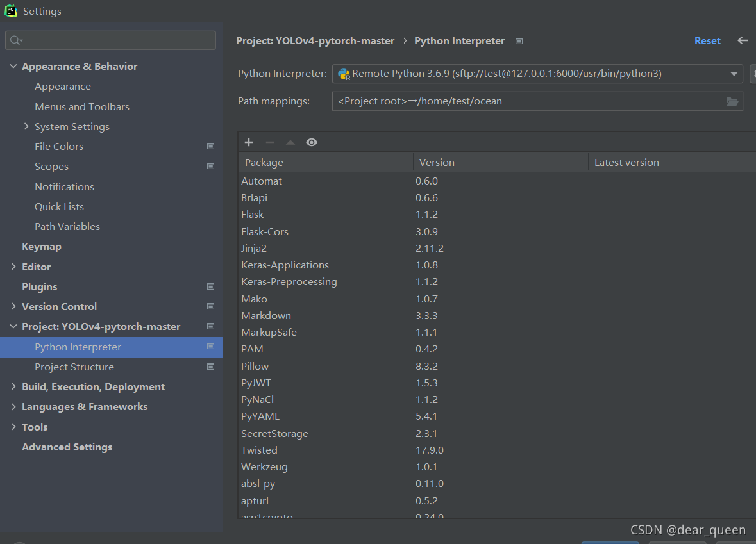
Task: Collapse Project: YOLOv4-pytorch-master section
Action: pyautogui.click(x=13, y=326)
